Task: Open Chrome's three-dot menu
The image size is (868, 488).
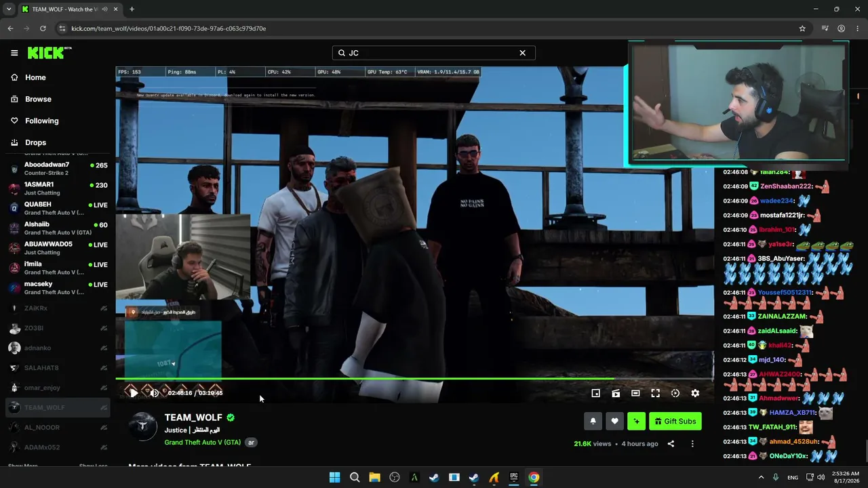Action: point(858,28)
